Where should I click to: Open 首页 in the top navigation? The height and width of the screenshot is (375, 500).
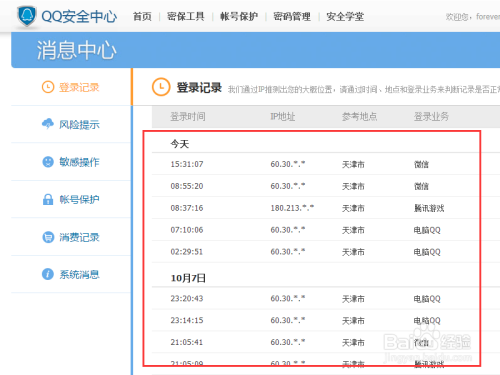[142, 16]
